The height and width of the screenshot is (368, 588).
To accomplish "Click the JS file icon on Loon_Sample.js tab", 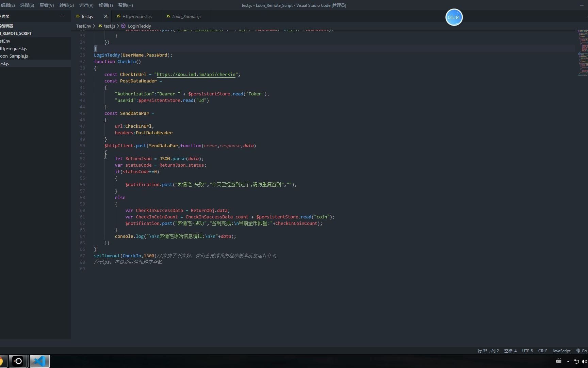I will 168,16.
